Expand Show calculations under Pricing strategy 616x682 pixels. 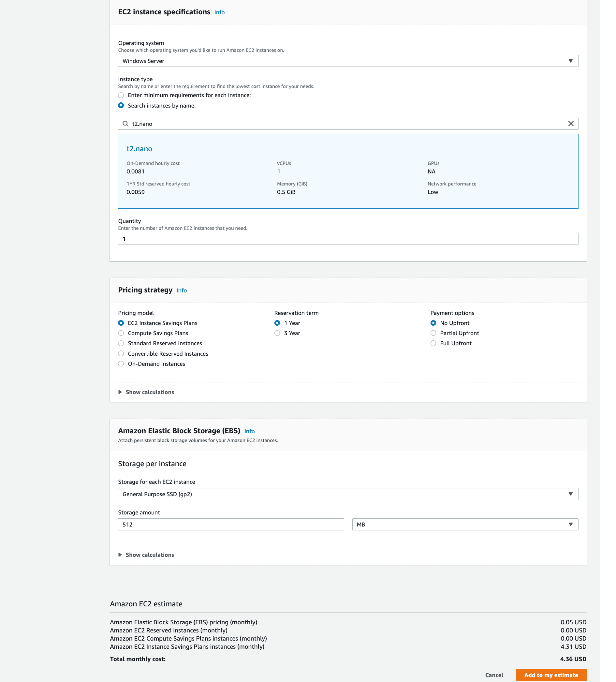pos(146,393)
